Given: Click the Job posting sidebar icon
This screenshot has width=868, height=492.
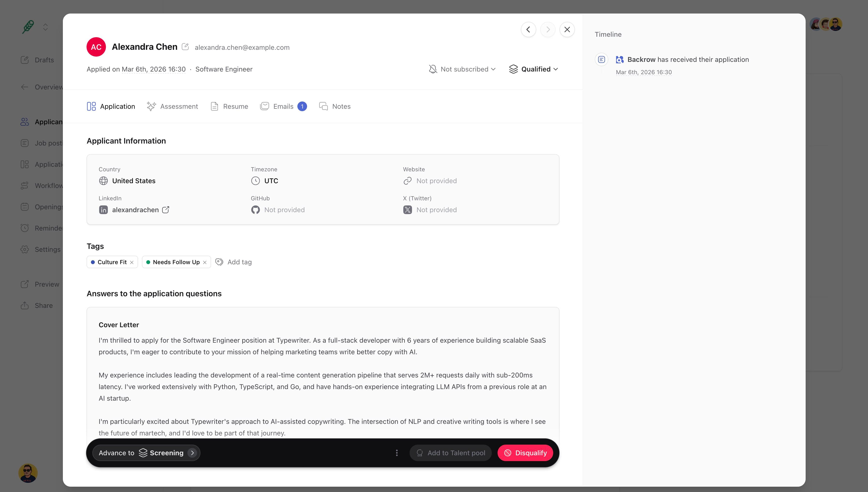Looking at the screenshot, I should [25, 143].
